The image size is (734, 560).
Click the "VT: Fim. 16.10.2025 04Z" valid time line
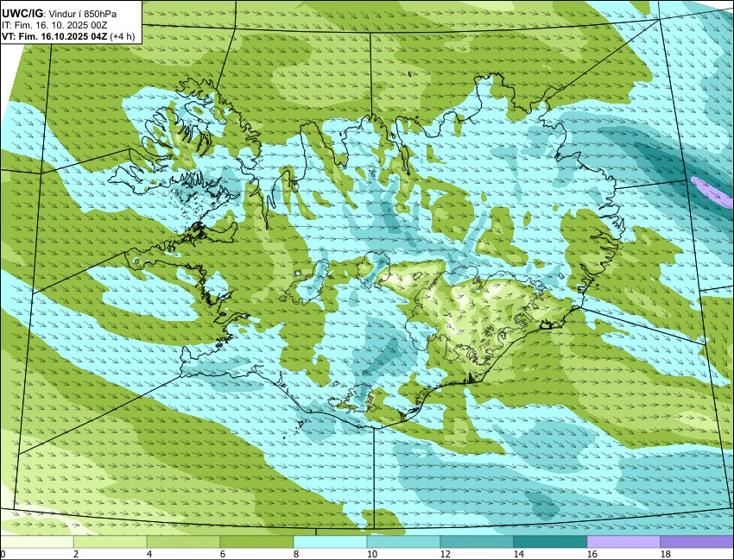[x=54, y=36]
